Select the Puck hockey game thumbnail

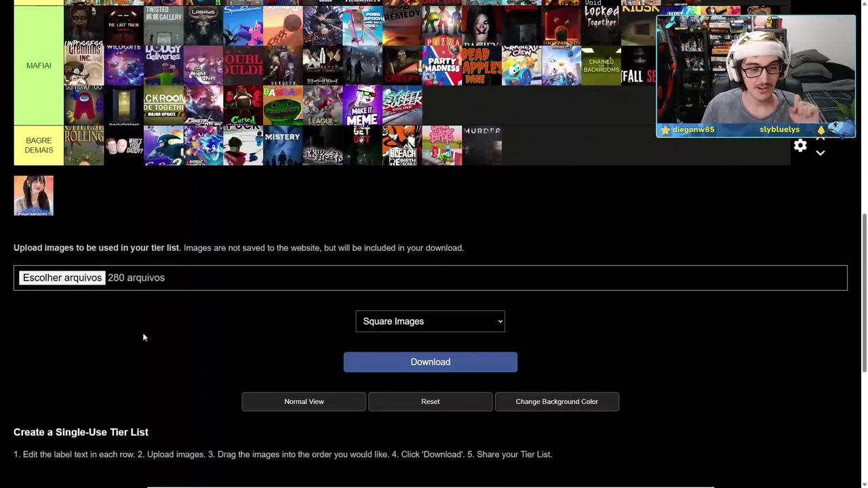pos(243,145)
